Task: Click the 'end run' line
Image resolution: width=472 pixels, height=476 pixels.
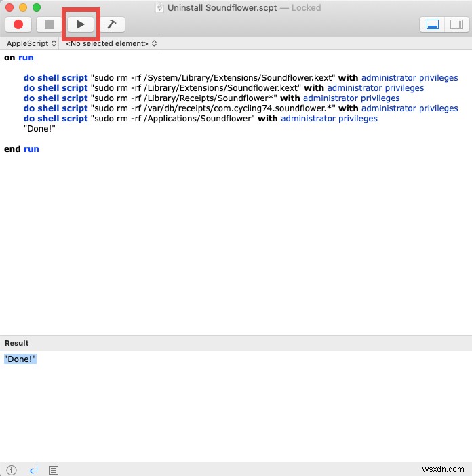Action: click(x=22, y=149)
